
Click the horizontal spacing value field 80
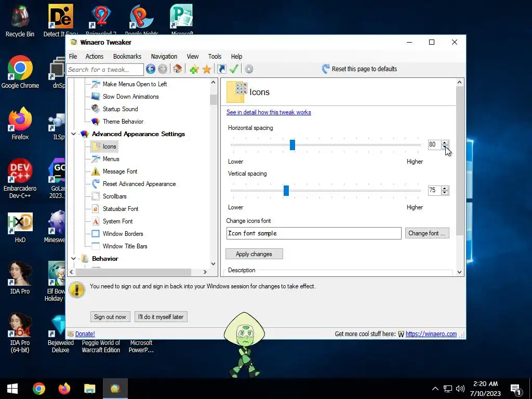pyautogui.click(x=434, y=144)
